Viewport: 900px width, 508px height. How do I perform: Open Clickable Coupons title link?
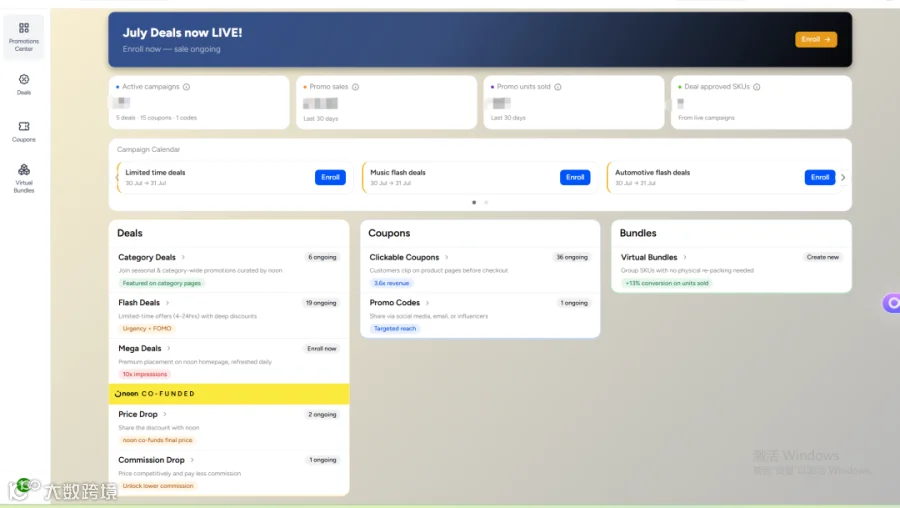pos(404,257)
